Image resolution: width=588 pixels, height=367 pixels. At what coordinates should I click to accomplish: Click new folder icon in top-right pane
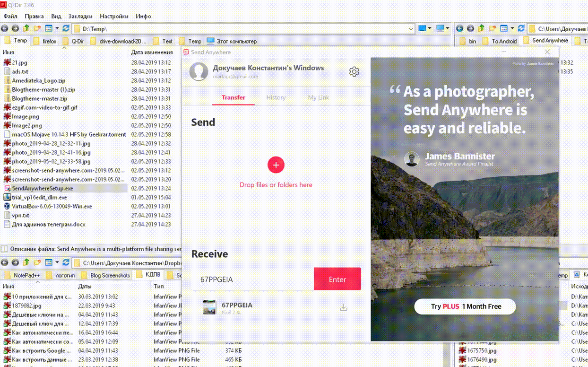pyautogui.click(x=492, y=29)
